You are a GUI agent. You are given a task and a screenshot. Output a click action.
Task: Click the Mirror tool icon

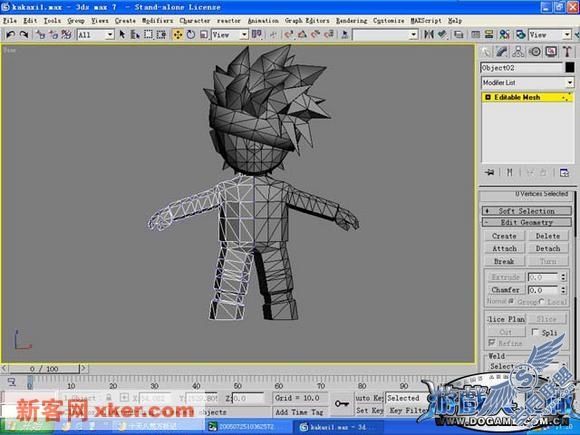coord(429,35)
